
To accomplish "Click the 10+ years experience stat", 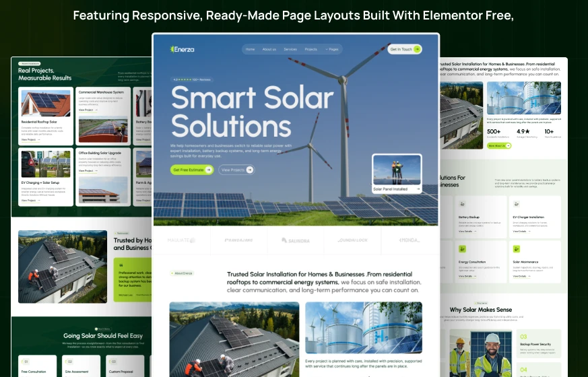I will pos(553,133).
